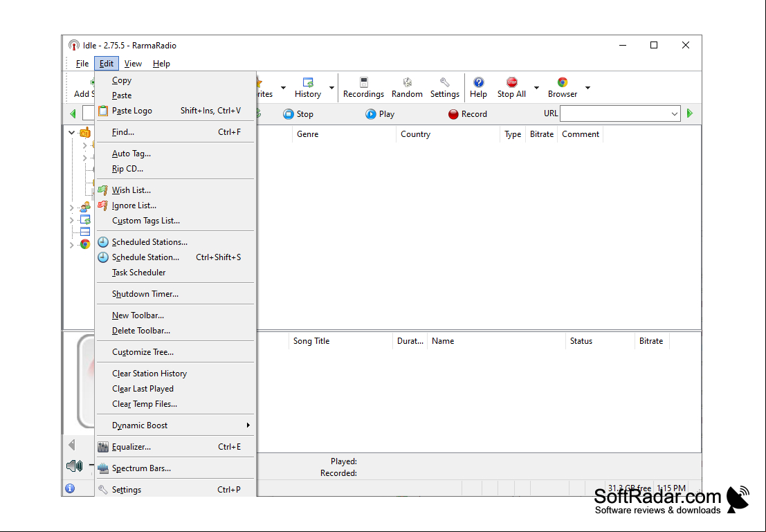Sort by the Country column header
The height and width of the screenshot is (532, 766).
pyautogui.click(x=448, y=134)
